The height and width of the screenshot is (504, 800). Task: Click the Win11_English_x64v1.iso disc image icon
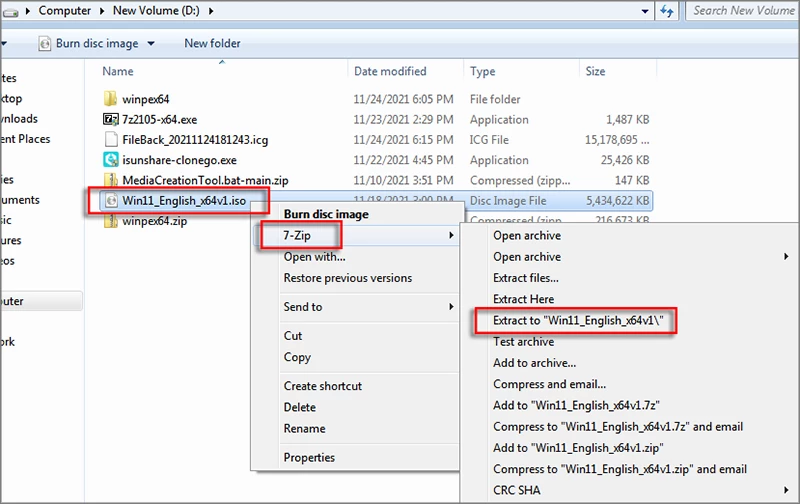pyautogui.click(x=111, y=200)
